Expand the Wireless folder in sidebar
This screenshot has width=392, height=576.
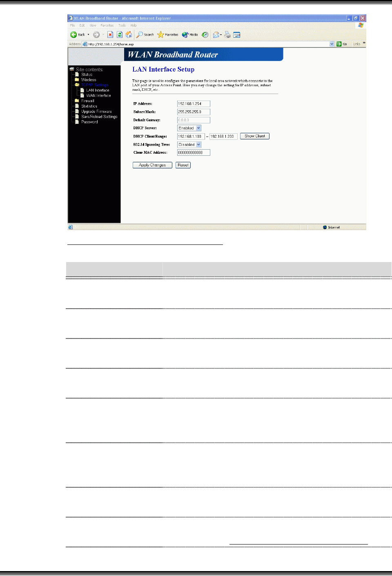pyautogui.click(x=88, y=80)
